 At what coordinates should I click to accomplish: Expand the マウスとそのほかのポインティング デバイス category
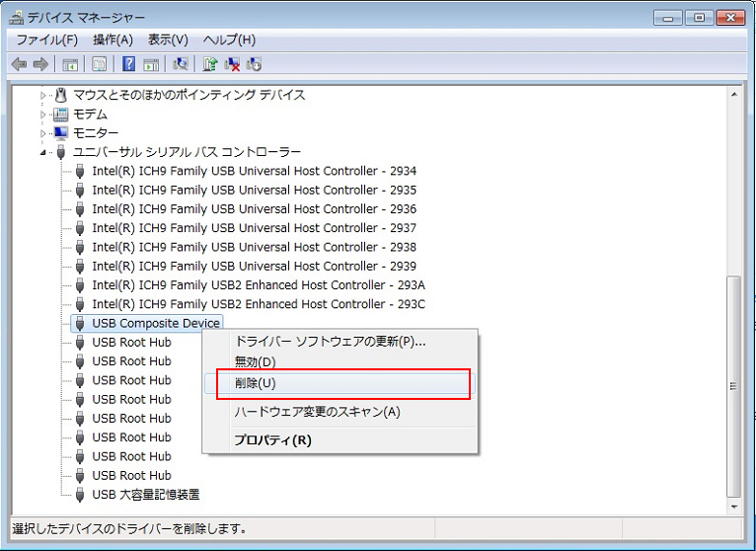click(42, 95)
